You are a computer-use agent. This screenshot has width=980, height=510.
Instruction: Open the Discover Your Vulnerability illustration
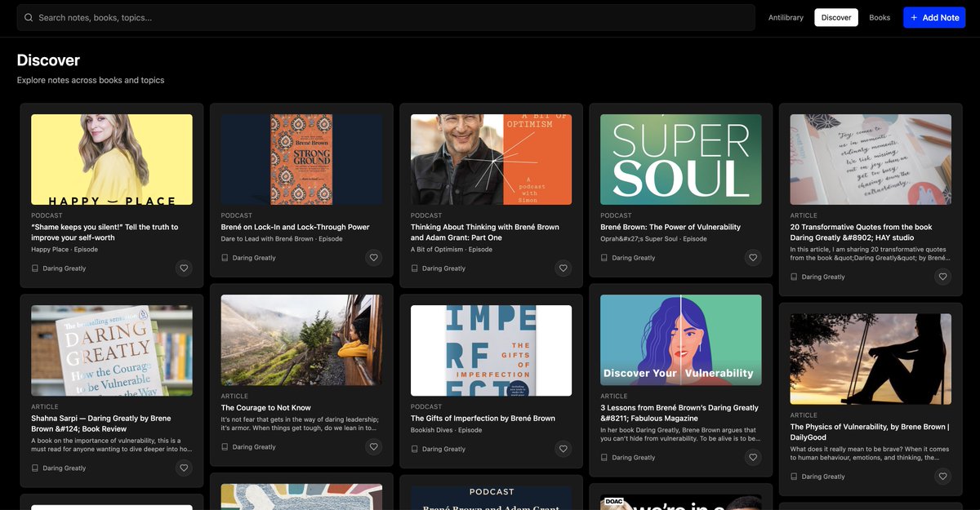click(681, 340)
